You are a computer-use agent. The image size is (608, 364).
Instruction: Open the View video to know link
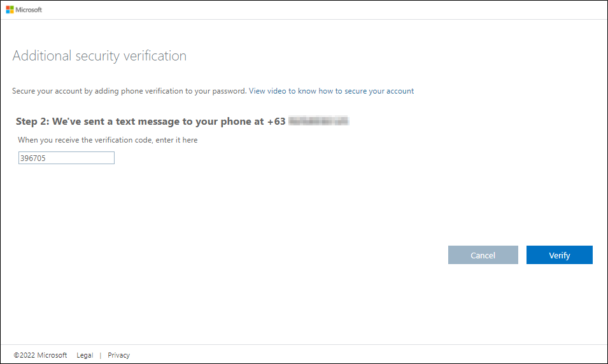tap(282, 91)
